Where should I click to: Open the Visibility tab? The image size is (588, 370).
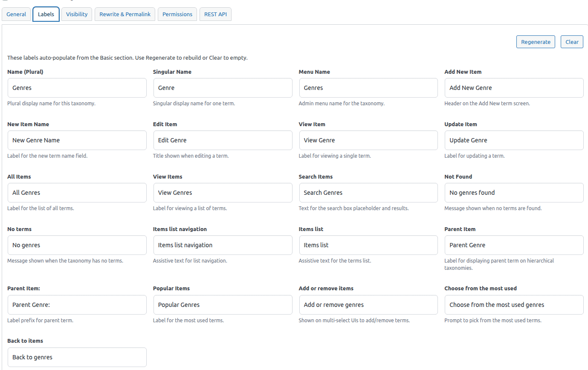coord(77,14)
